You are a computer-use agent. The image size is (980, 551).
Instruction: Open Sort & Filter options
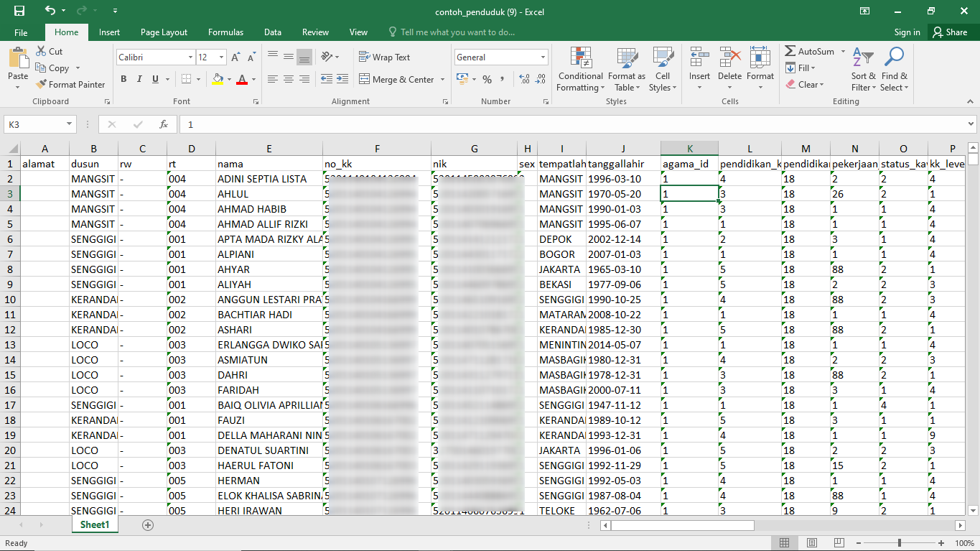point(864,70)
